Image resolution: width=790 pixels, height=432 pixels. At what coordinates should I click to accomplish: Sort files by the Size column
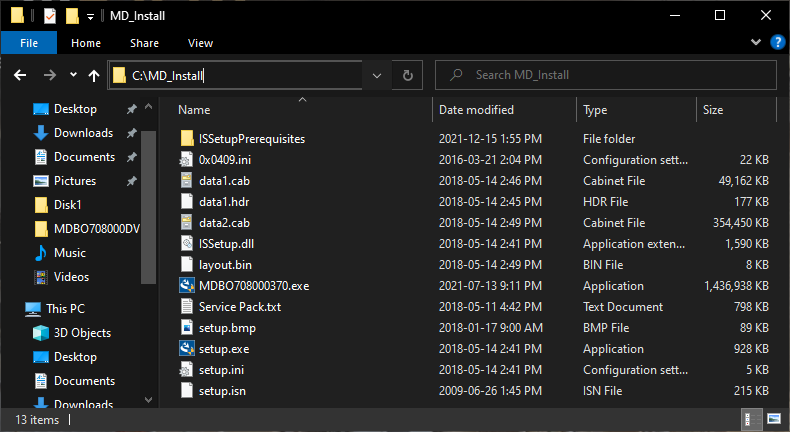pyautogui.click(x=713, y=110)
